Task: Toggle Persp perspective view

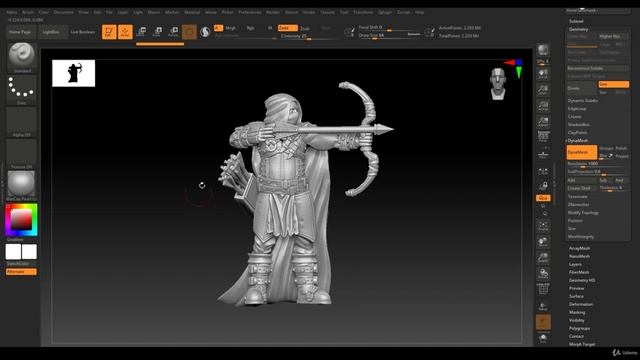Action: coord(543,137)
